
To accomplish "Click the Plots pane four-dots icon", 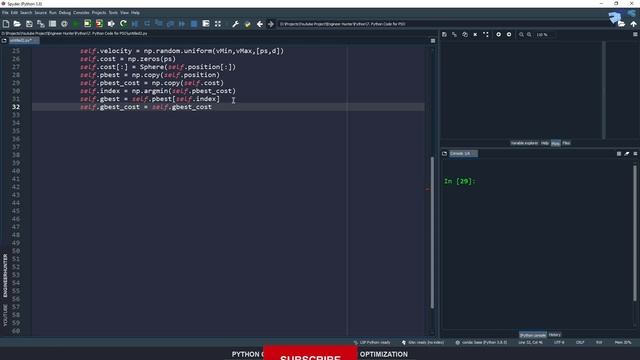I will click(x=486, y=35).
